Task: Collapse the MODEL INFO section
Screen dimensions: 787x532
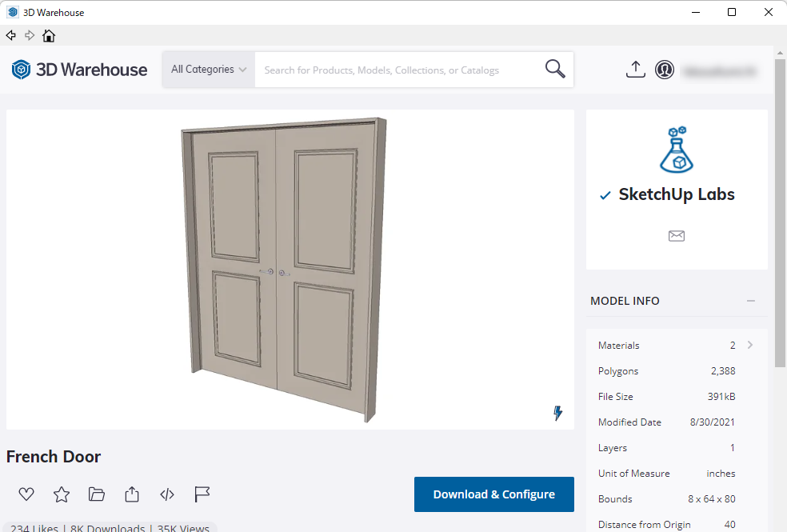Action: [x=750, y=301]
